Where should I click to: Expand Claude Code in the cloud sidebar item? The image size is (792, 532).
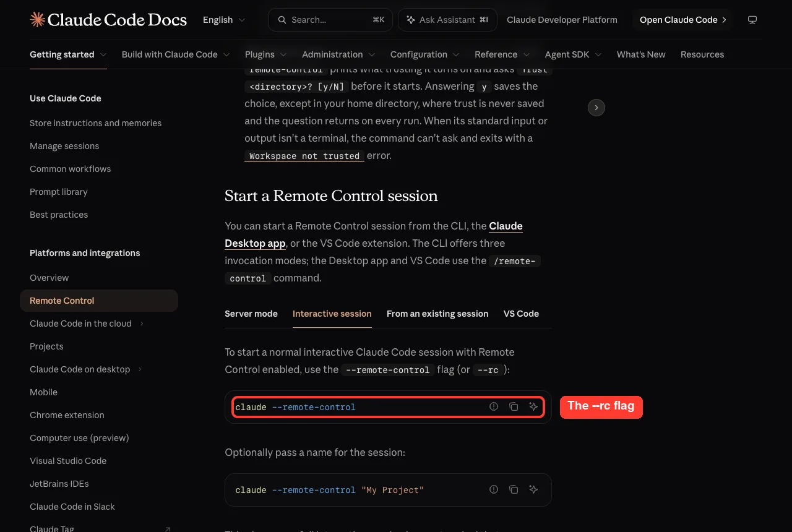(142, 324)
